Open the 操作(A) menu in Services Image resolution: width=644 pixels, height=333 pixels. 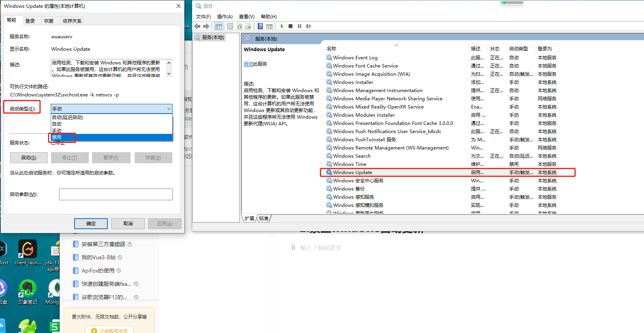(x=225, y=16)
